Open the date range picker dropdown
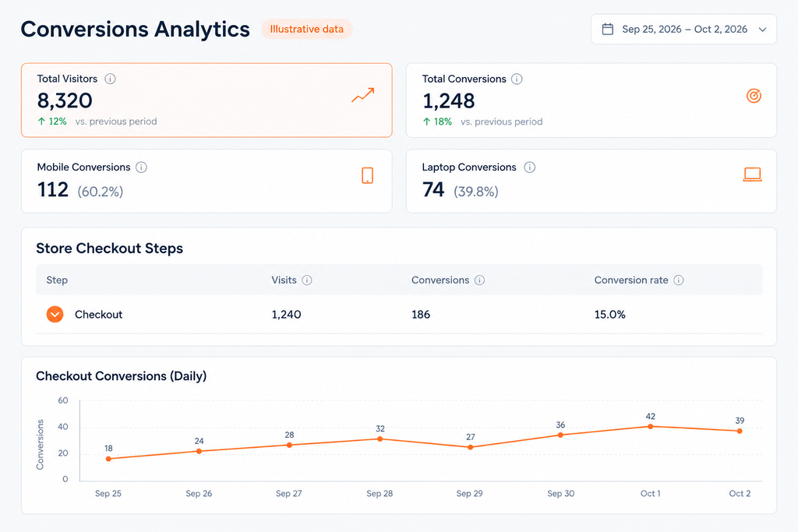Image resolution: width=798 pixels, height=532 pixels. 683,29
